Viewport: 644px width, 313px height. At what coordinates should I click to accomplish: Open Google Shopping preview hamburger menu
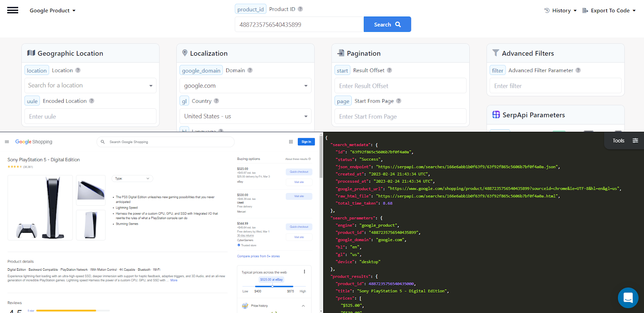coord(7,142)
